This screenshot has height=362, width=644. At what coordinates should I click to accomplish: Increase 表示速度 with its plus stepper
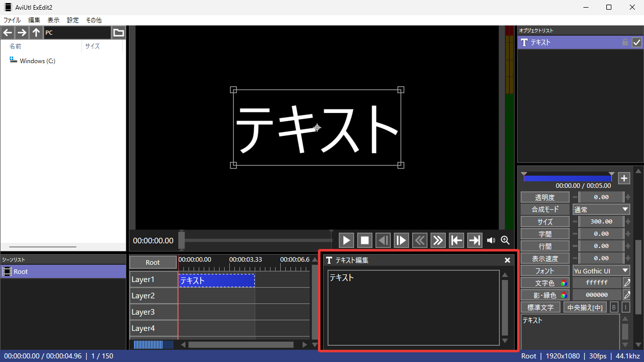[x=628, y=258]
